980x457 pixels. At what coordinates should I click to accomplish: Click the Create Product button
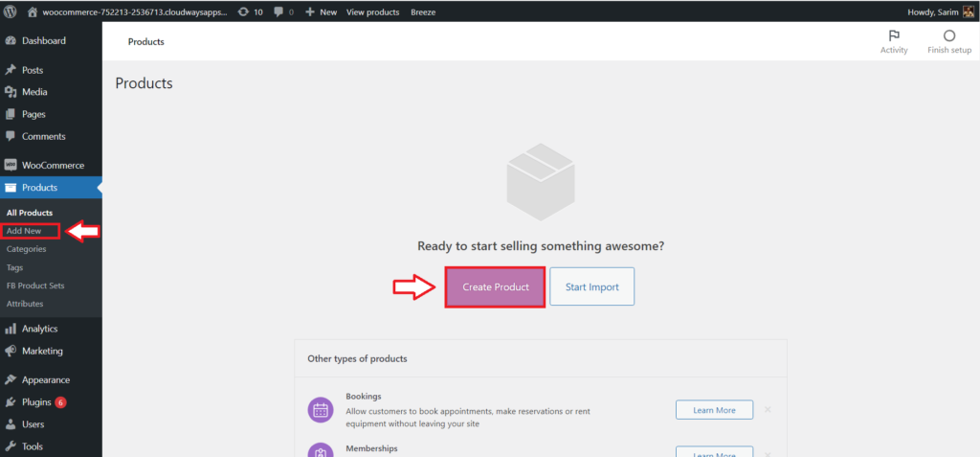tap(496, 286)
